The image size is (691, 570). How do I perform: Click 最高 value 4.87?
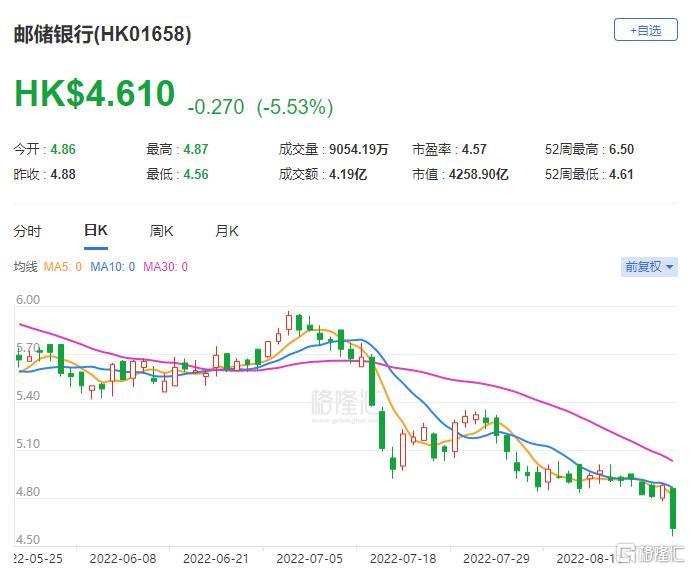(196, 149)
